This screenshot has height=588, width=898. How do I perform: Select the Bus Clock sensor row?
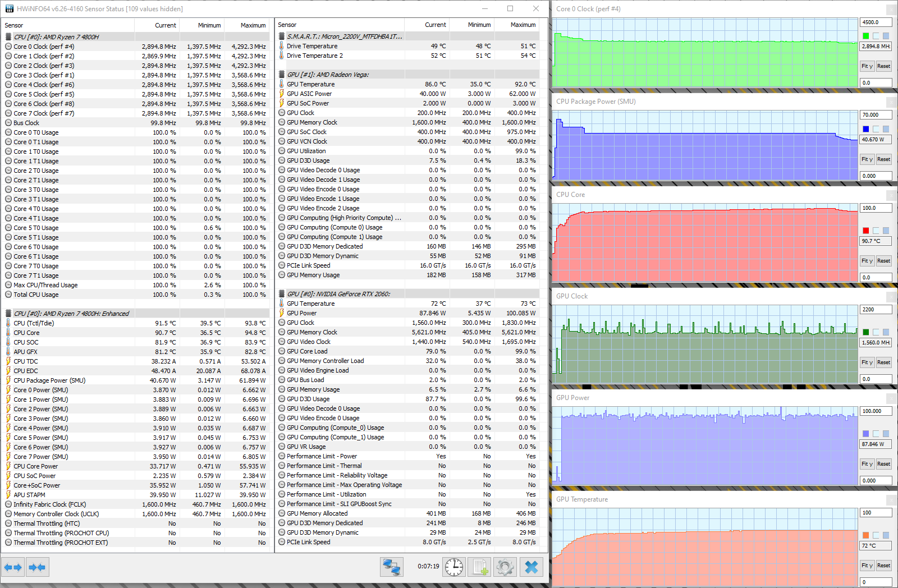point(136,123)
